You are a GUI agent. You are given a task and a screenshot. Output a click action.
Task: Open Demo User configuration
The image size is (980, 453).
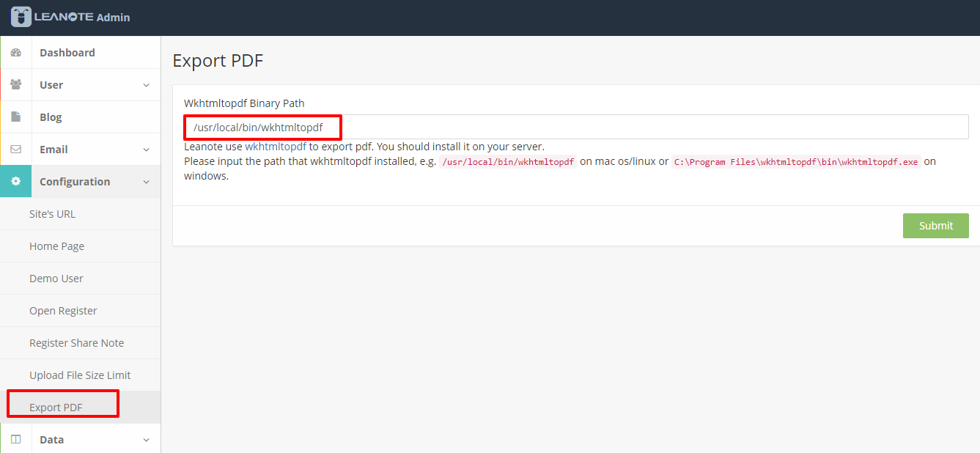(x=81, y=279)
